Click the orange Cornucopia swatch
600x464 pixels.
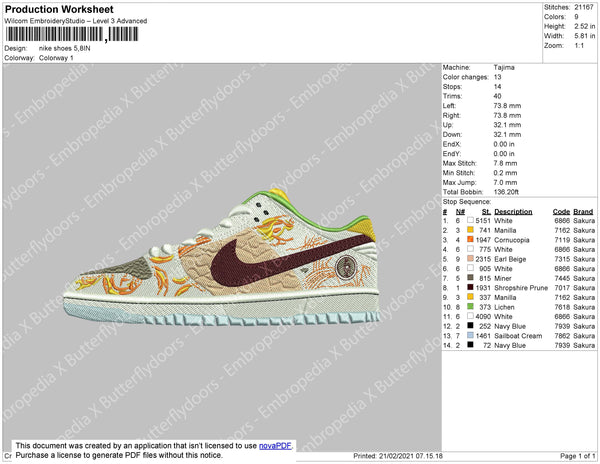coord(470,239)
